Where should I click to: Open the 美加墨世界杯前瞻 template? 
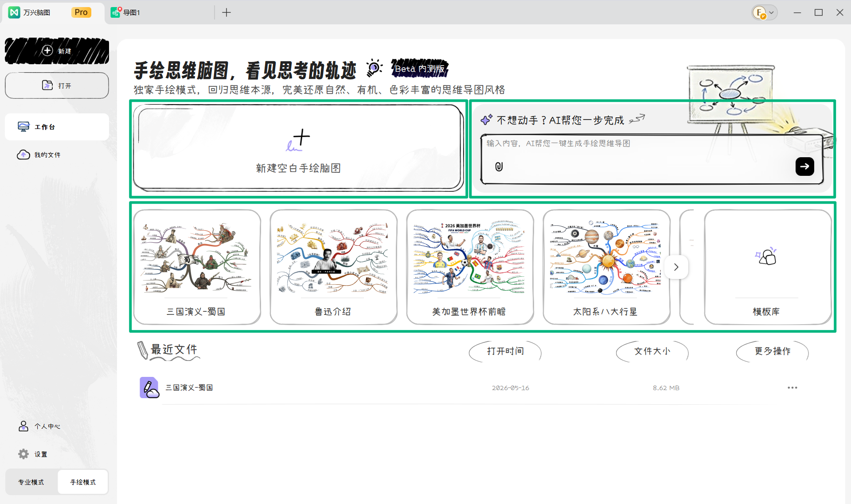point(470,267)
